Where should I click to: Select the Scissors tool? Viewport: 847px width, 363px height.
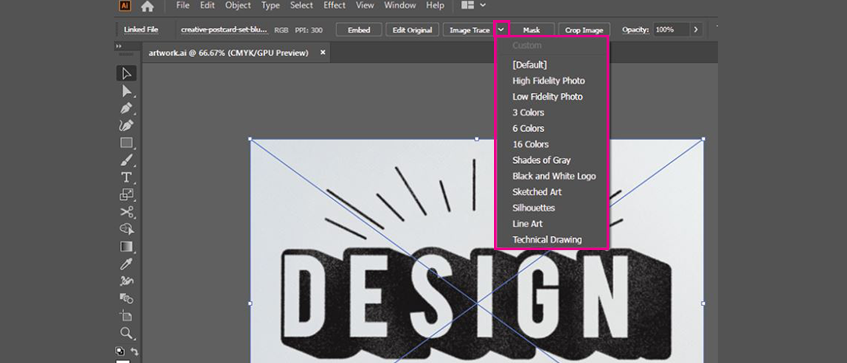(x=126, y=212)
